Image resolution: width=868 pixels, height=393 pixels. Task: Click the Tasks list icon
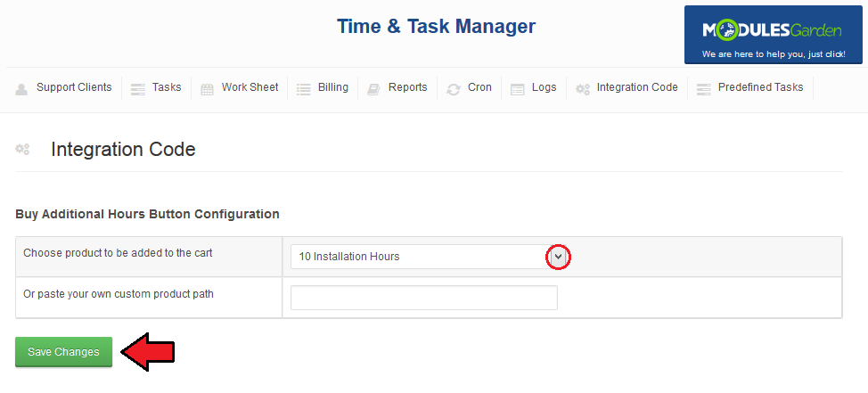pos(138,89)
